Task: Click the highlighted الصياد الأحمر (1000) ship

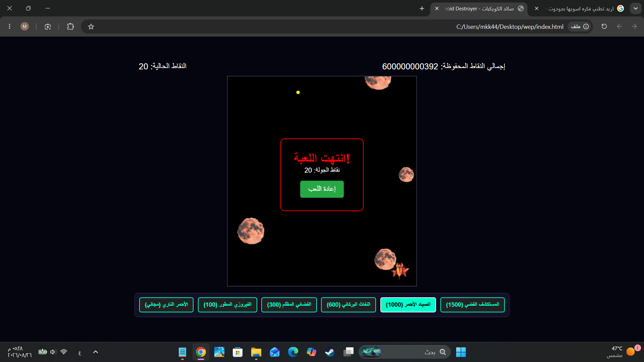Action: pyautogui.click(x=408, y=305)
